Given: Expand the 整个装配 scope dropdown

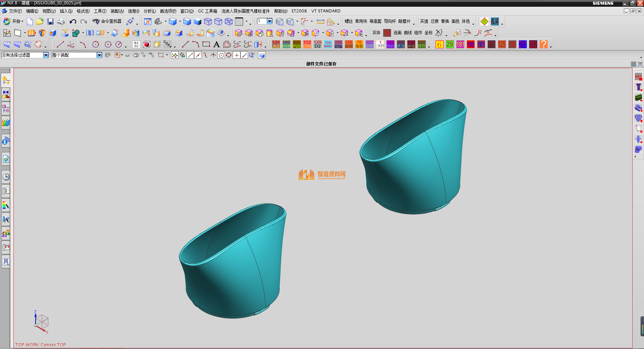Looking at the screenshot, I should click(x=99, y=55).
